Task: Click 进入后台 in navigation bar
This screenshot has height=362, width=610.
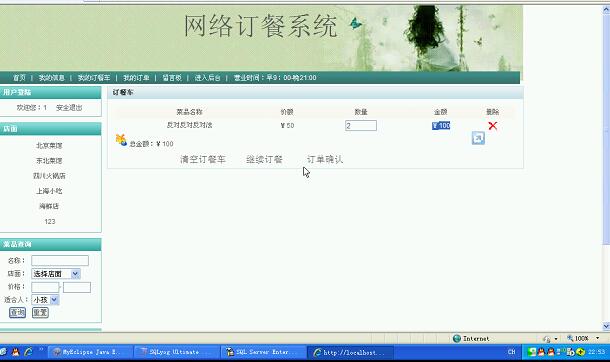Action: coord(207,78)
